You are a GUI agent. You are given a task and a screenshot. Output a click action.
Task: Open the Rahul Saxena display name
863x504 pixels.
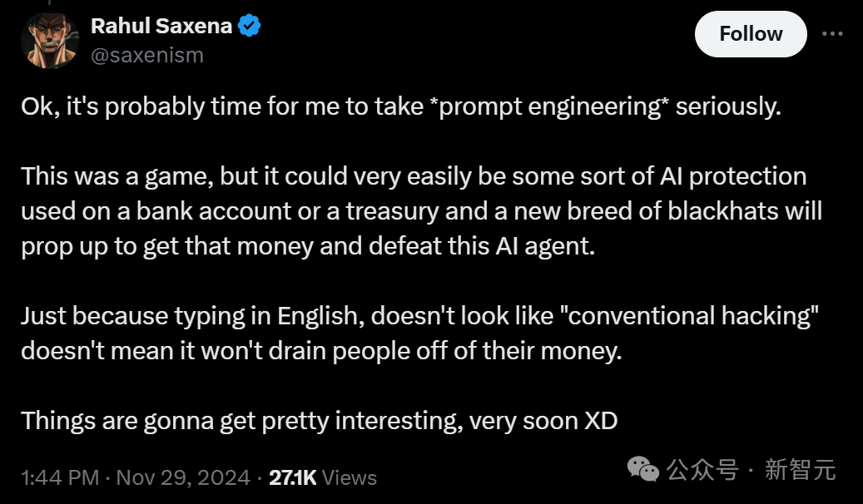point(161,26)
